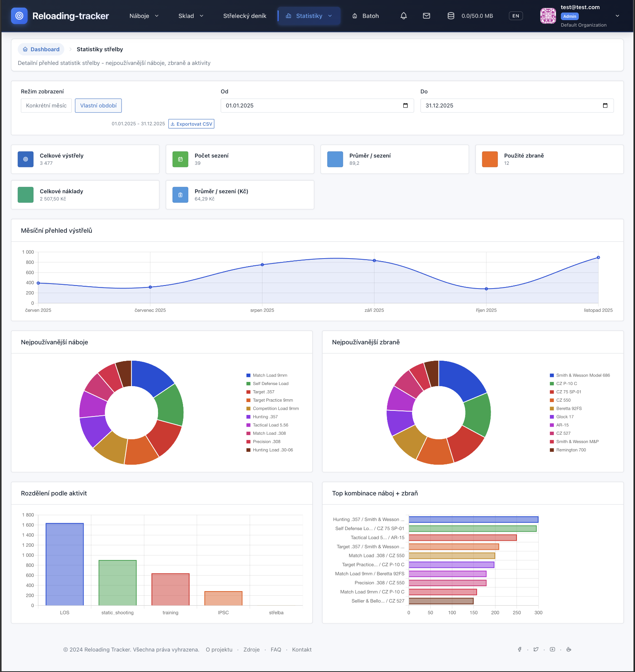Expand the Náboje dropdown menu
This screenshot has height=672, width=635.
tap(144, 16)
